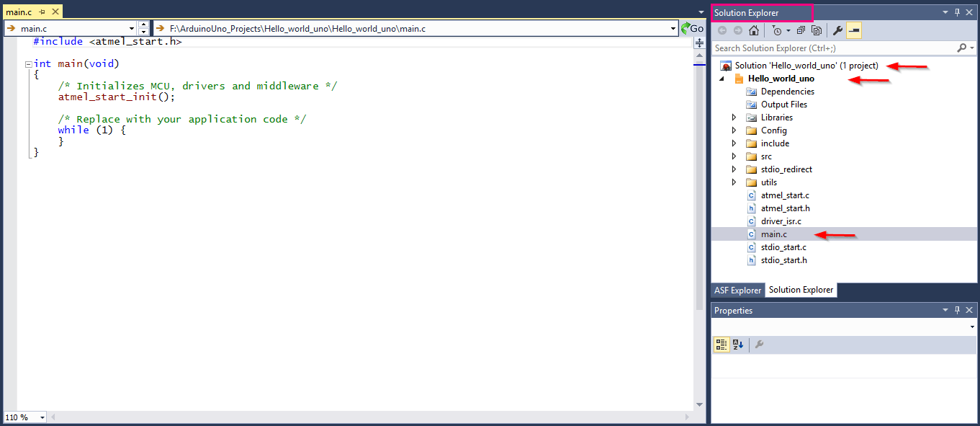Toggle Preview Selected Items in Solution Explorer
The width and height of the screenshot is (980, 426).
point(853,30)
